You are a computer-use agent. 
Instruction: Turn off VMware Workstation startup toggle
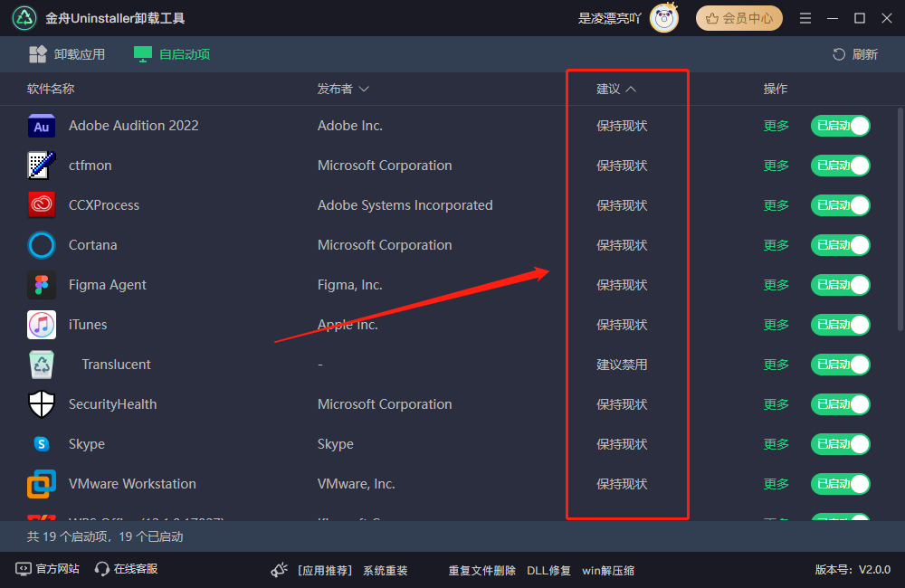[841, 484]
